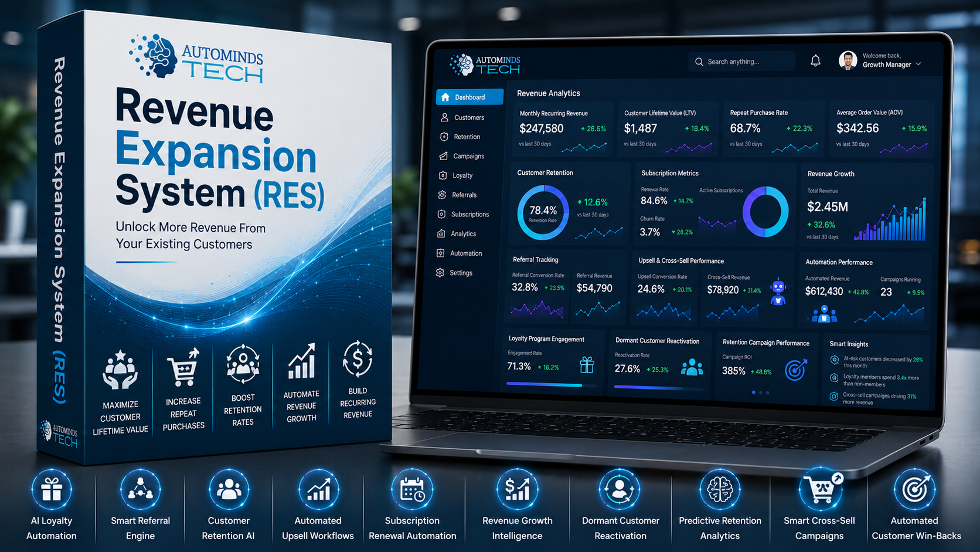Open the notifications bell in the dashboard
Screen dimensions: 980x552
point(815,60)
